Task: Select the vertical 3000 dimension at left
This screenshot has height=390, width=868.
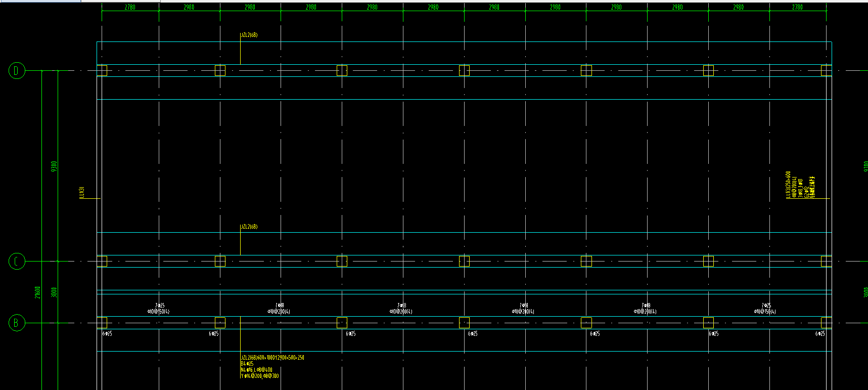Action: [x=54, y=292]
